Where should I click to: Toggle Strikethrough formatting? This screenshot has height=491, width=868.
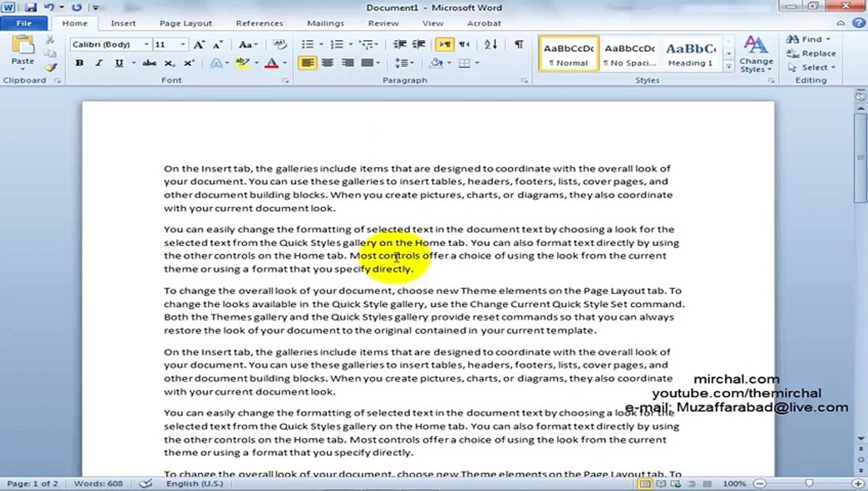click(149, 63)
